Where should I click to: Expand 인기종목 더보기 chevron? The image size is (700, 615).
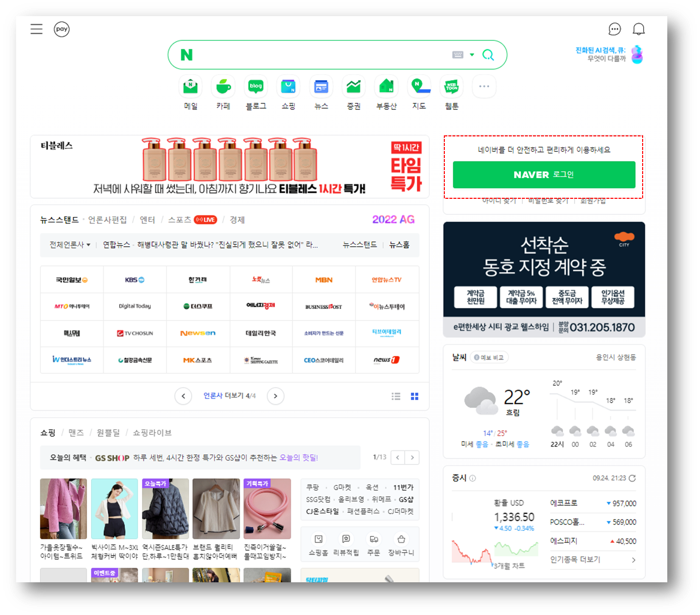tap(634, 560)
